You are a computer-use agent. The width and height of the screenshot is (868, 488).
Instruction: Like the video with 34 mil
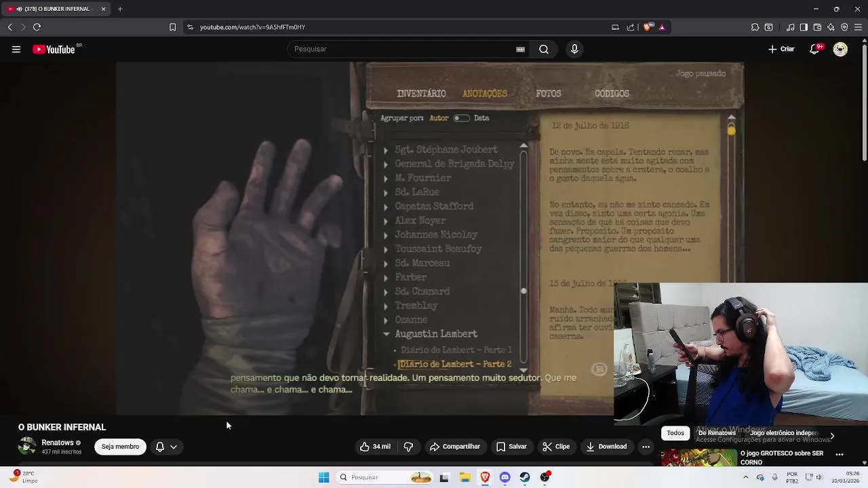pos(375,447)
